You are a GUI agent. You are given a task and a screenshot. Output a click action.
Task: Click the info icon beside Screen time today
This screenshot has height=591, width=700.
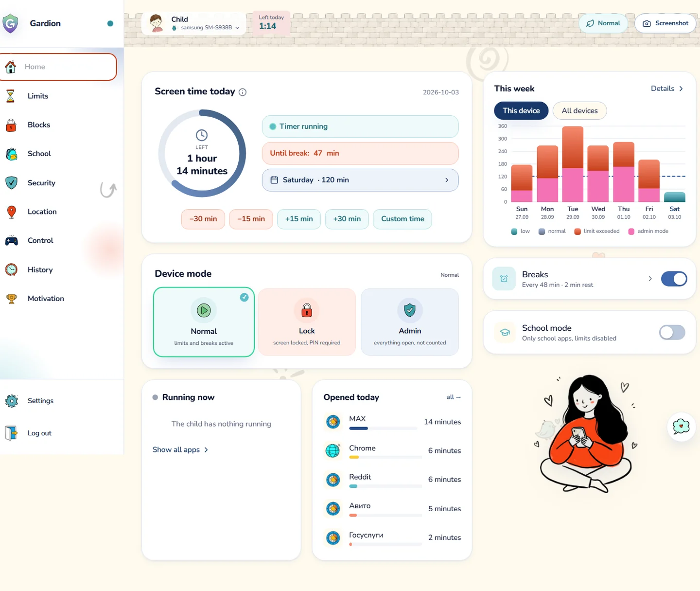(243, 92)
